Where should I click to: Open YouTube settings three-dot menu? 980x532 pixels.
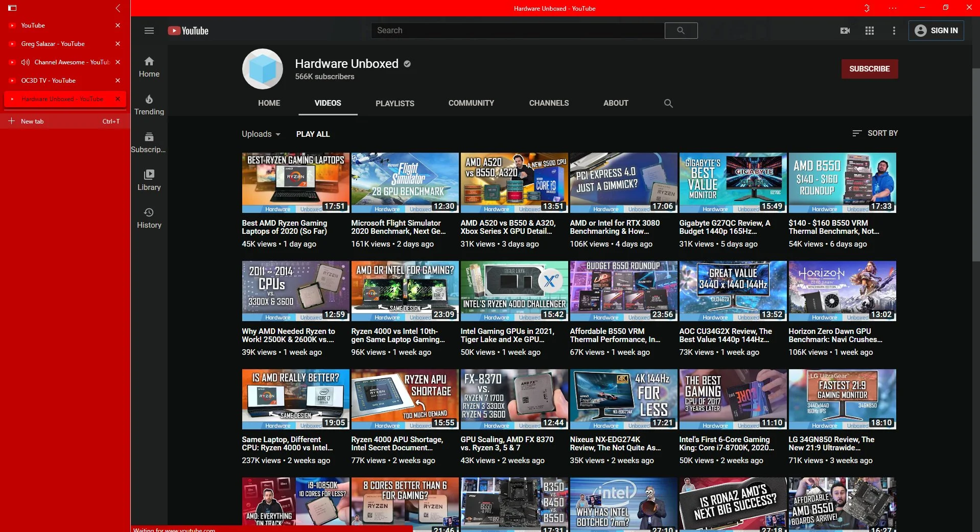(894, 31)
